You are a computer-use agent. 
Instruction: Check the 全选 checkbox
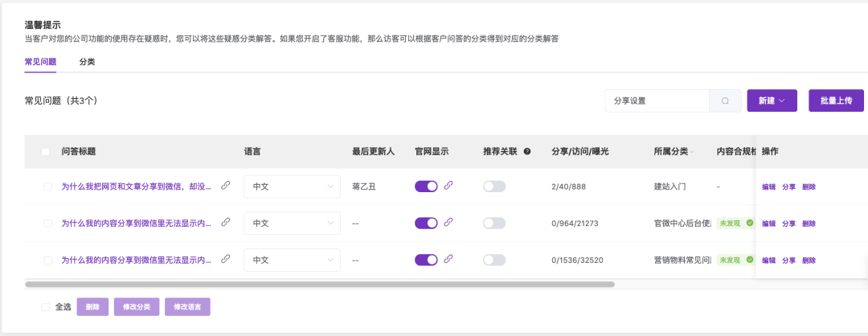(x=45, y=306)
